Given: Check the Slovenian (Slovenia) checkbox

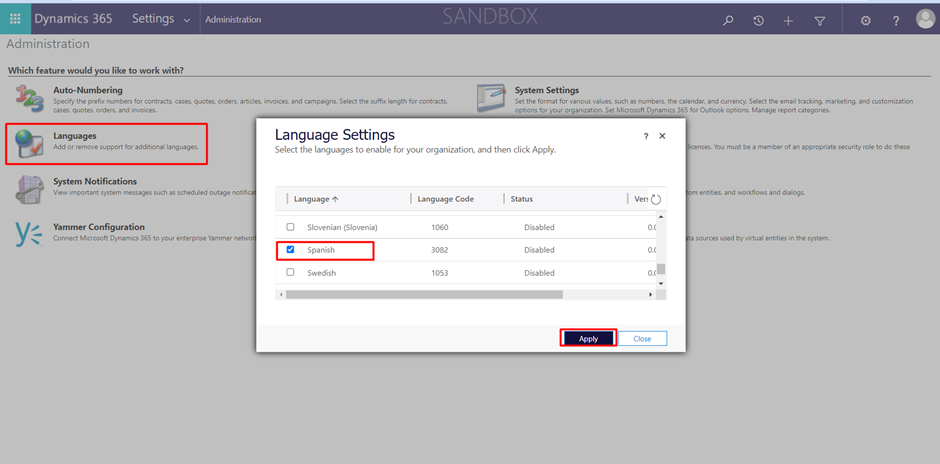Looking at the screenshot, I should [290, 227].
